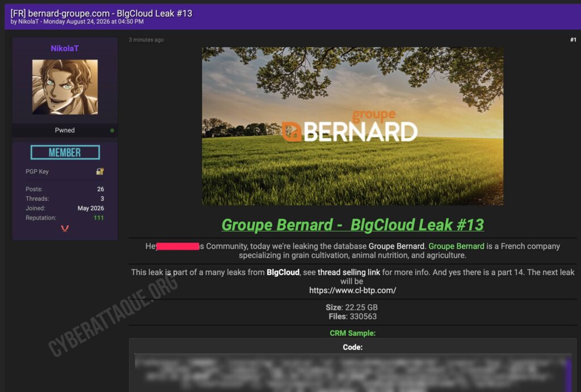Select the Pwned user title
581x392 pixels.
click(x=65, y=130)
